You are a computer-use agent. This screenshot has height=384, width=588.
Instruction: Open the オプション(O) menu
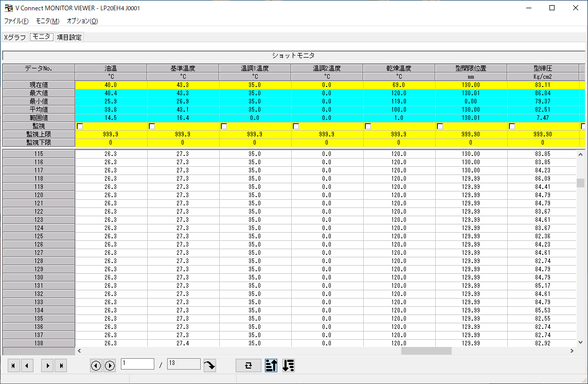point(82,21)
